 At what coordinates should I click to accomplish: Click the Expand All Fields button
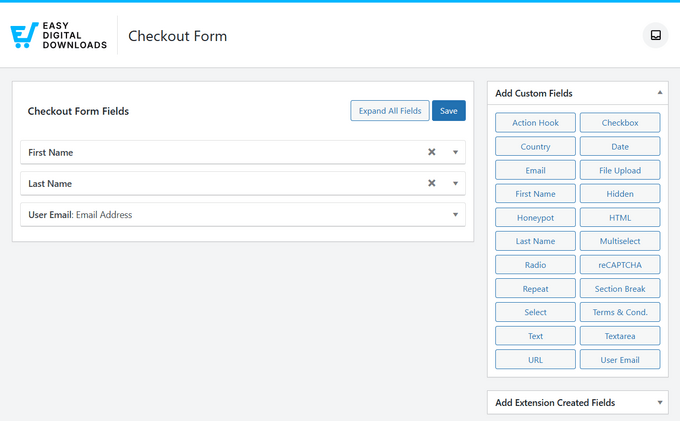[x=390, y=111]
